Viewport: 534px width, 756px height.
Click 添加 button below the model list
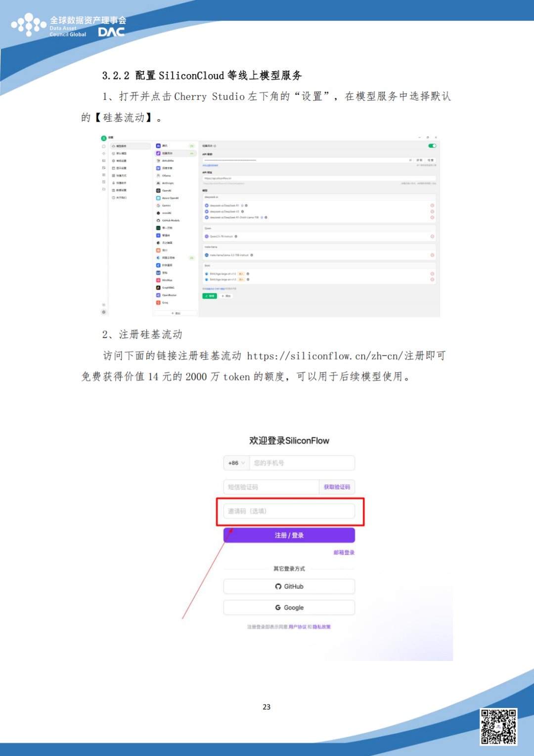(x=226, y=296)
